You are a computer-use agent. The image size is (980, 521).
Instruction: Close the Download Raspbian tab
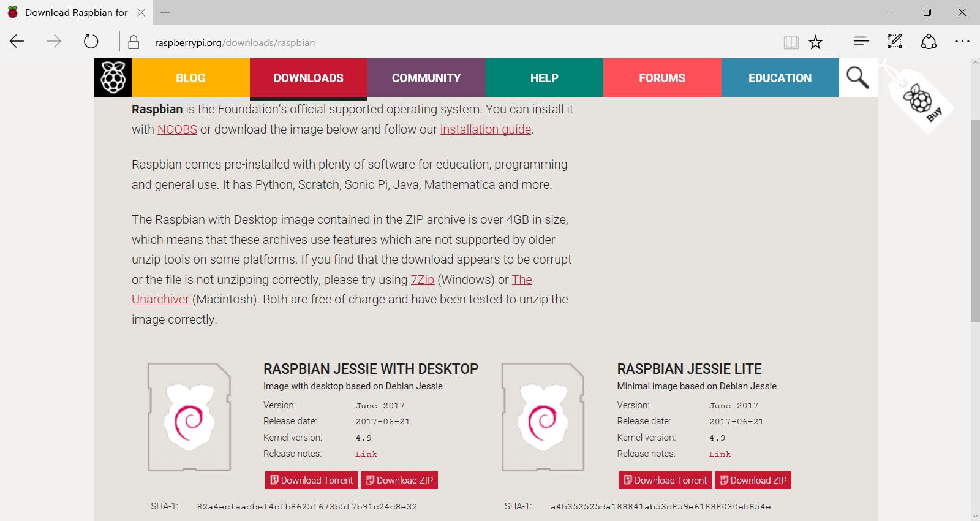click(141, 12)
